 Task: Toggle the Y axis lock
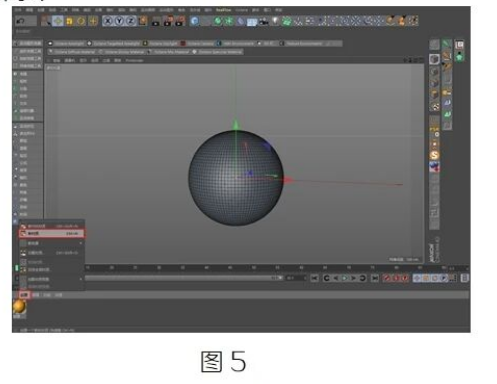pyautogui.click(x=119, y=21)
